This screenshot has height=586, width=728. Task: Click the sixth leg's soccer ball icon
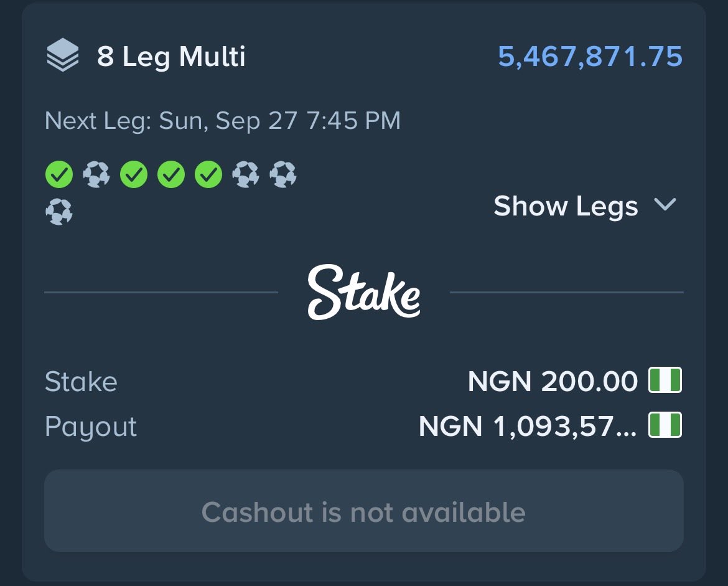point(246,174)
